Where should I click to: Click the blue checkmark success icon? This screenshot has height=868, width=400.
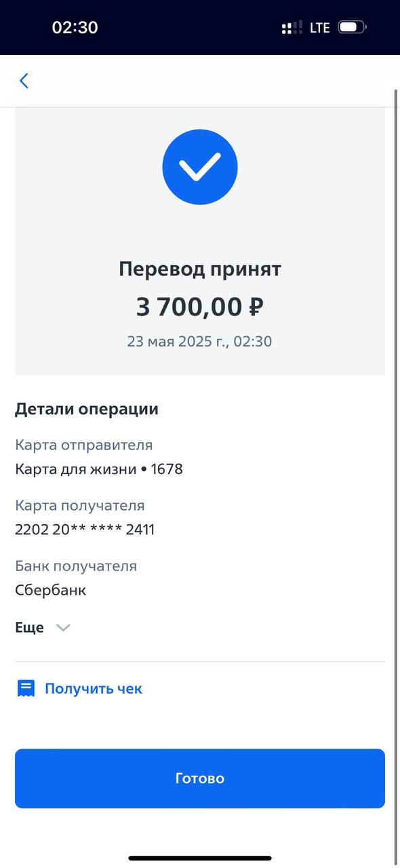click(x=200, y=167)
